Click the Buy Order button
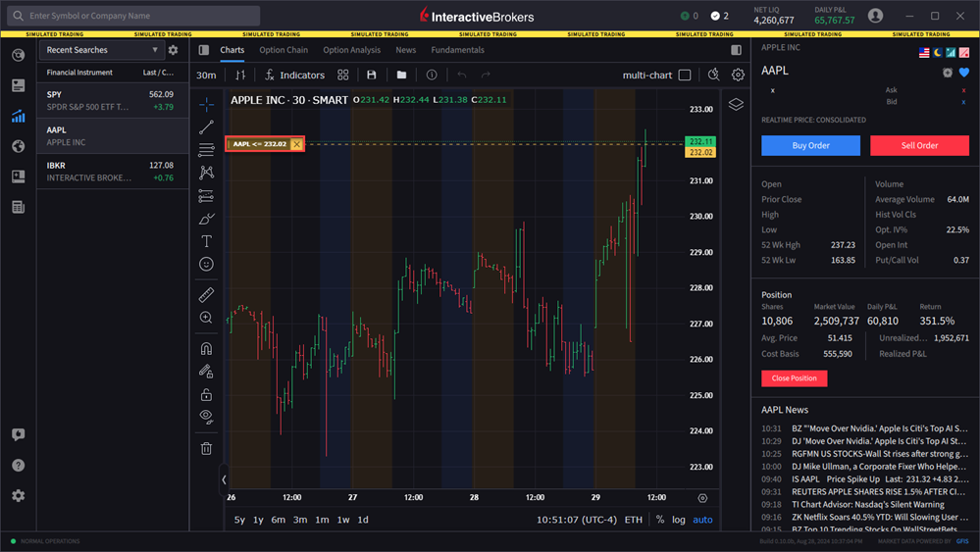 [810, 145]
